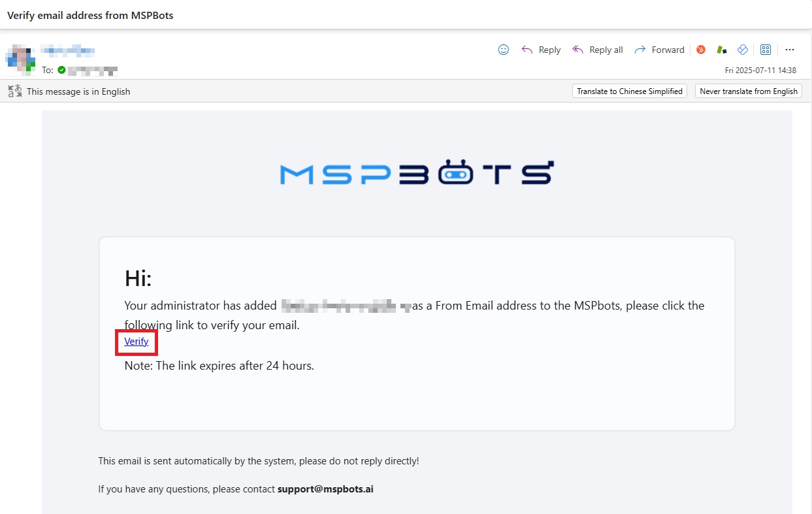This screenshot has width=812, height=514.
Task: Click the email received timestamp
Action: 762,70
